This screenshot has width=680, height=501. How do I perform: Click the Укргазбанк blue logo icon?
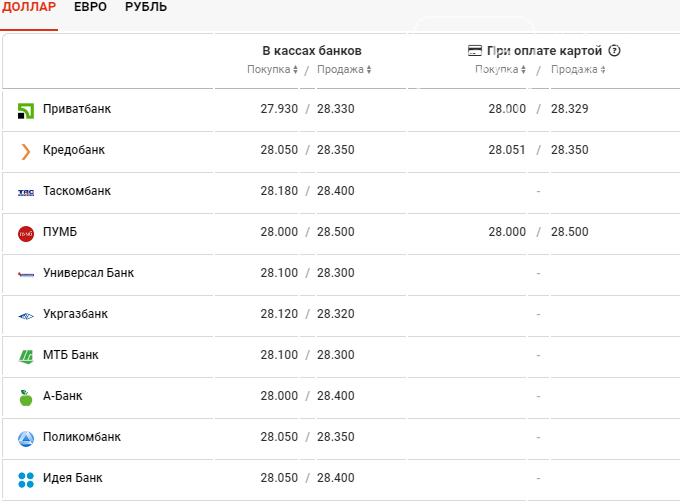click(26, 316)
